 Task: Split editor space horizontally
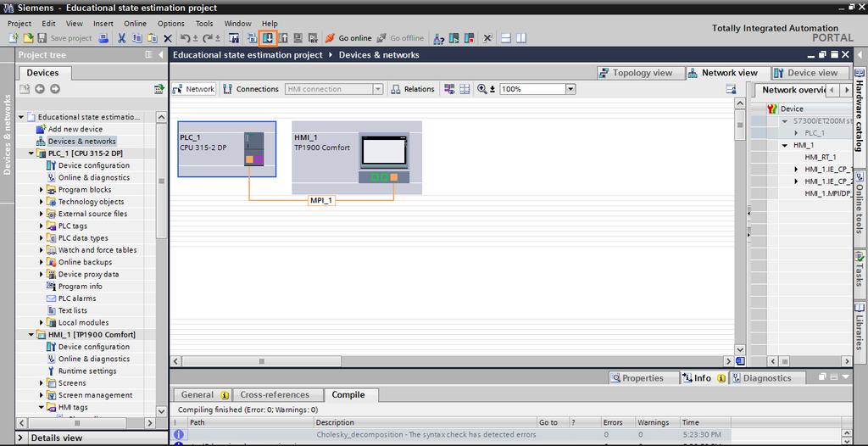pyautogui.click(x=505, y=38)
